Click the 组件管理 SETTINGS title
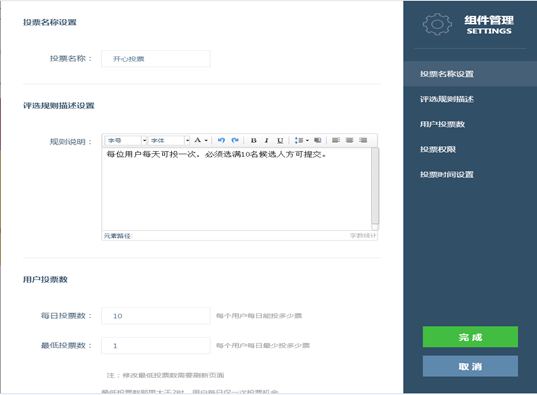The height and width of the screenshot is (395, 537). pyautogui.click(x=489, y=25)
